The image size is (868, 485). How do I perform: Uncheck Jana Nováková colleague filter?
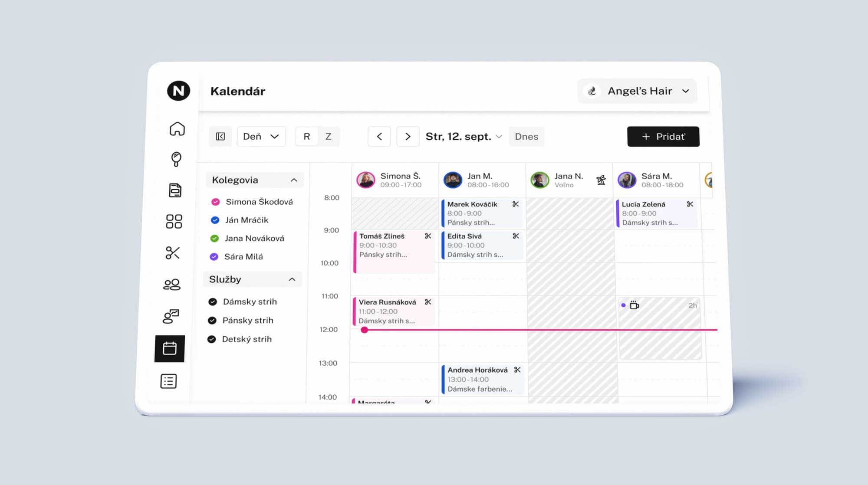tap(214, 238)
